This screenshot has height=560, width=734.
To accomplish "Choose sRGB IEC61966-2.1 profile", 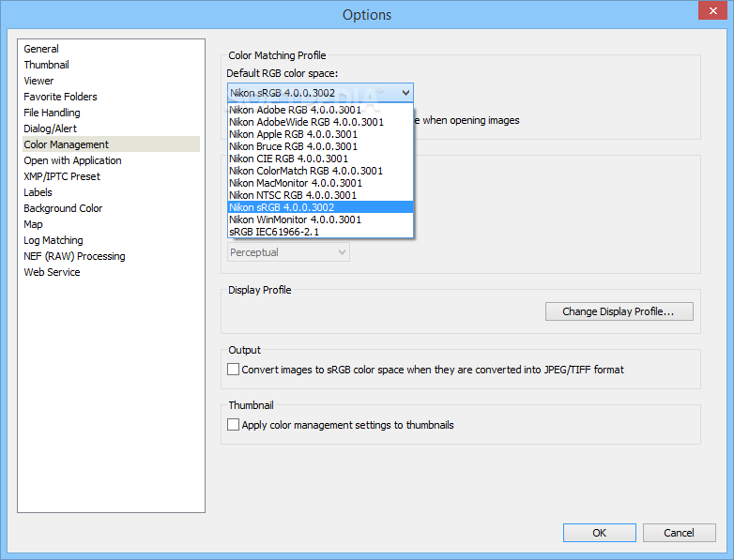I will click(x=321, y=231).
